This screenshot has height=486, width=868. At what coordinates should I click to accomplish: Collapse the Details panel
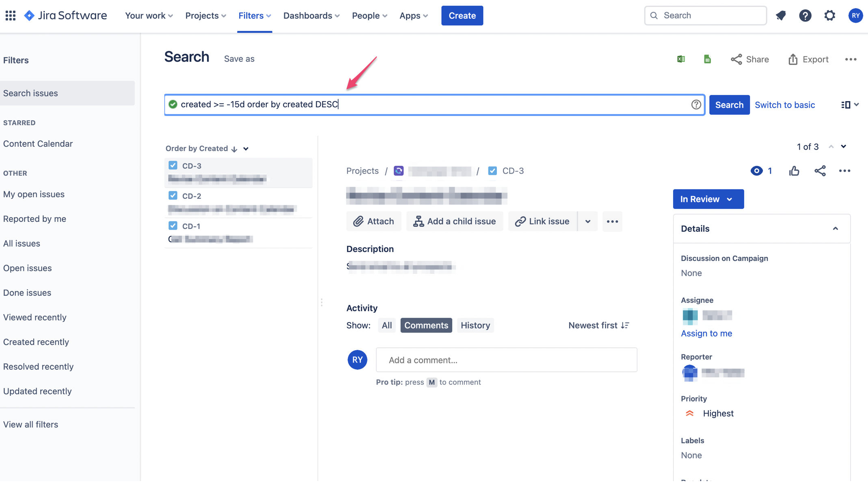point(835,228)
